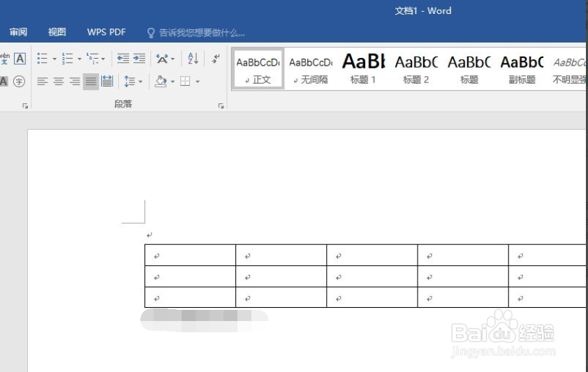The width and height of the screenshot is (588, 372).
Task: Open the 审阅 ribbon tab
Action: tap(18, 32)
